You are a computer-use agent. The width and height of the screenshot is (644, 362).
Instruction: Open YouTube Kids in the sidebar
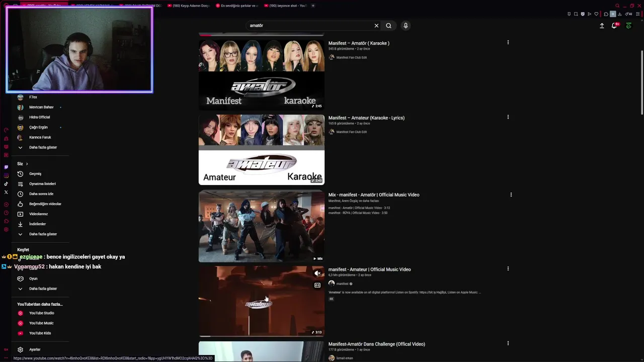click(40, 333)
